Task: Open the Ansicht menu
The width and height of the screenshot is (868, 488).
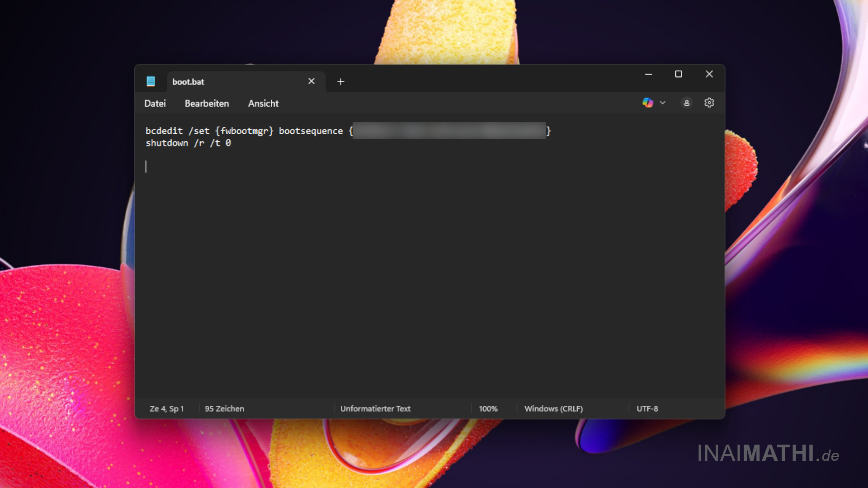Action: click(x=263, y=103)
